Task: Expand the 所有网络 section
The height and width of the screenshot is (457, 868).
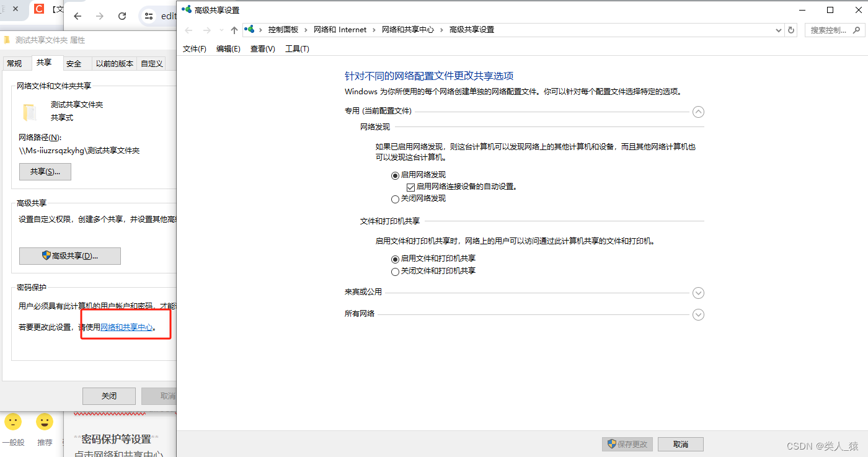Action: [x=698, y=314]
